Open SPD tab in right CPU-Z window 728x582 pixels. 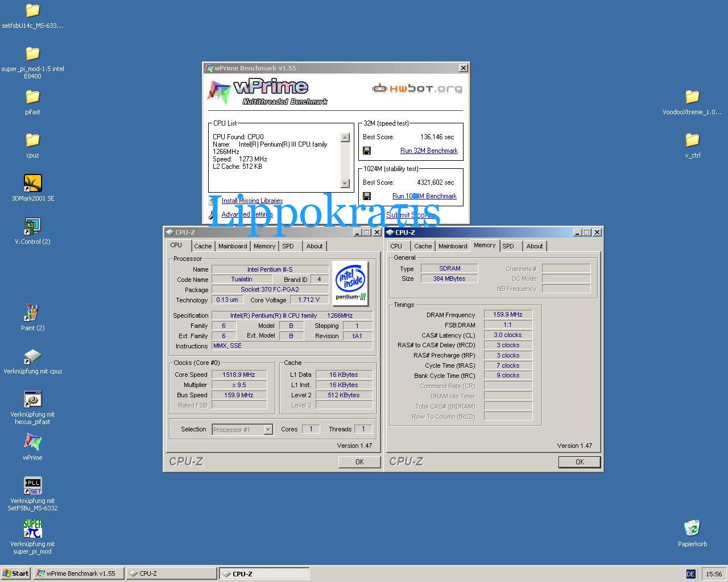pyautogui.click(x=508, y=246)
